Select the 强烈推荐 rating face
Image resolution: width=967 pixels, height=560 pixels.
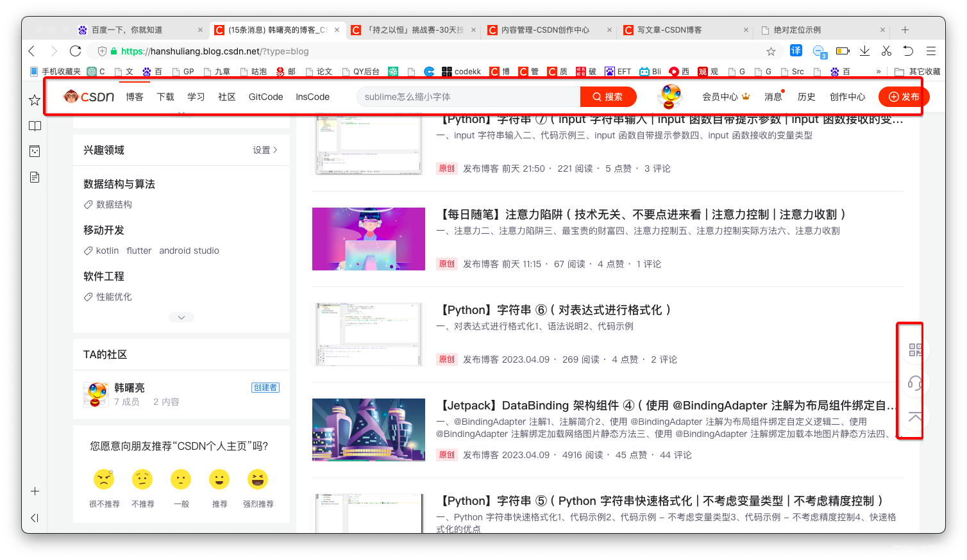pos(258,479)
